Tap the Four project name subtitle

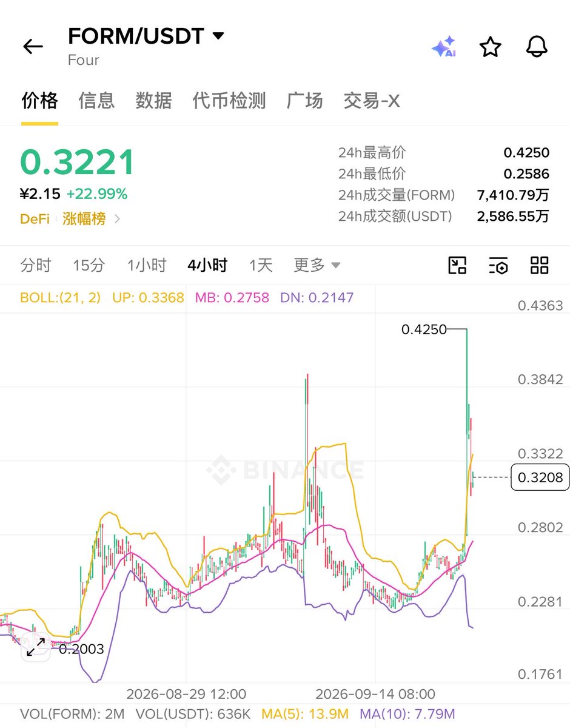(84, 60)
